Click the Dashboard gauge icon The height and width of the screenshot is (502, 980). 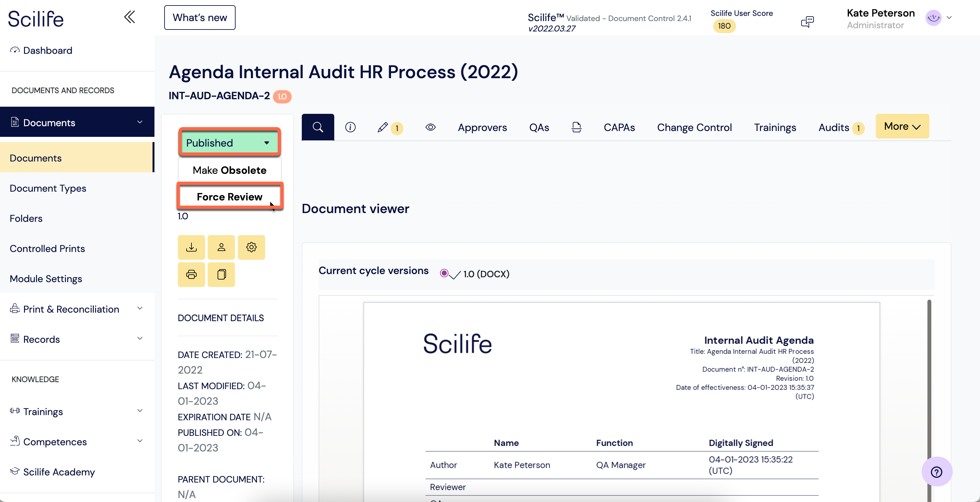15,50
